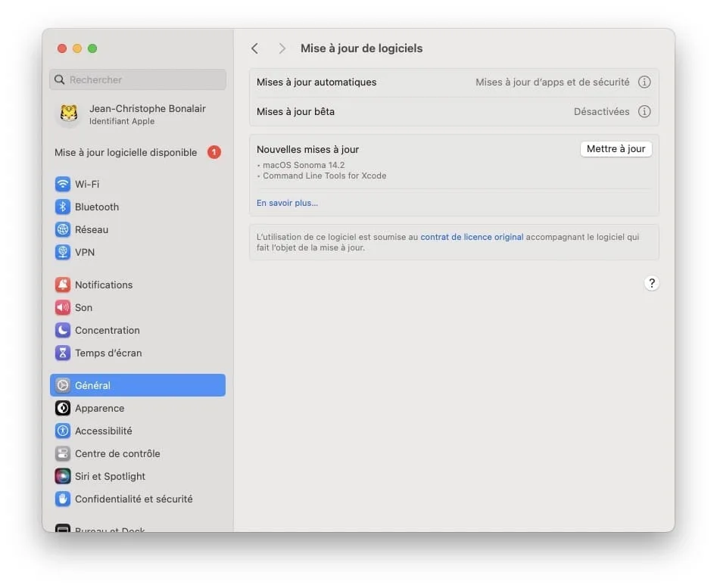The width and height of the screenshot is (717, 588).
Task: Click the Apparence icon in the sidebar
Action: point(62,408)
